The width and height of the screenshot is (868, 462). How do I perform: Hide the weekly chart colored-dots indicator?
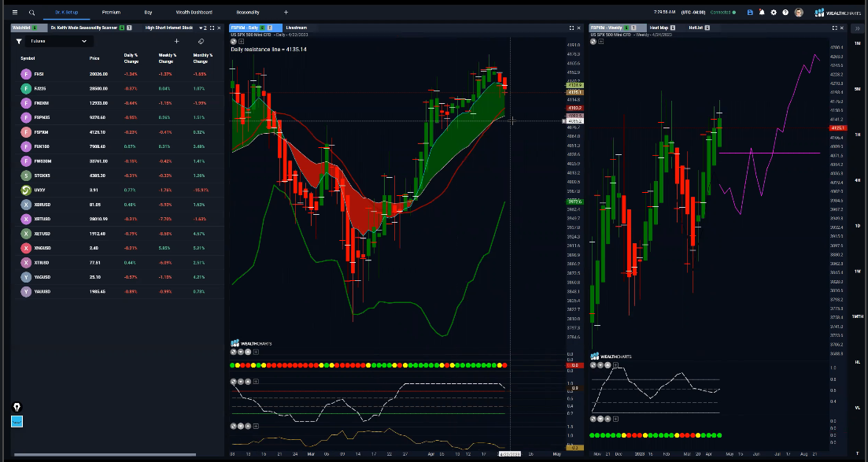point(593,419)
